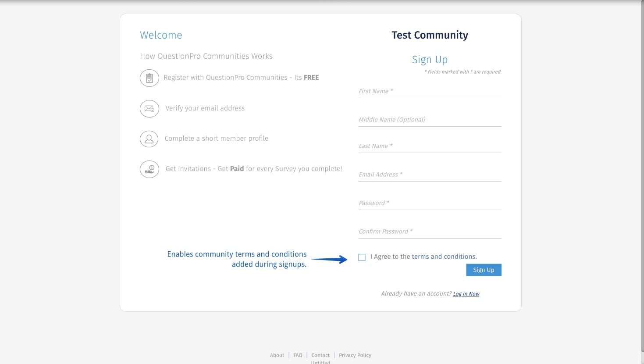Open the terms and conditions link
Viewport: 644px width, 364px height.
coord(444,257)
